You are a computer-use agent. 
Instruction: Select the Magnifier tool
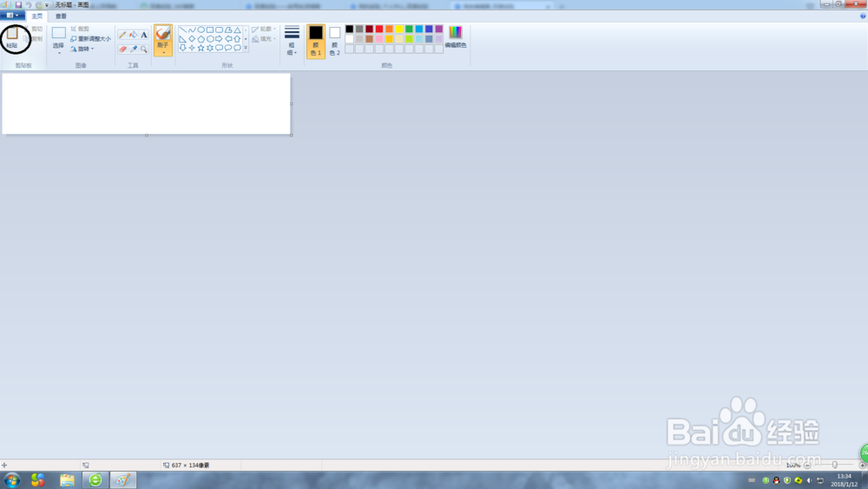tap(144, 49)
